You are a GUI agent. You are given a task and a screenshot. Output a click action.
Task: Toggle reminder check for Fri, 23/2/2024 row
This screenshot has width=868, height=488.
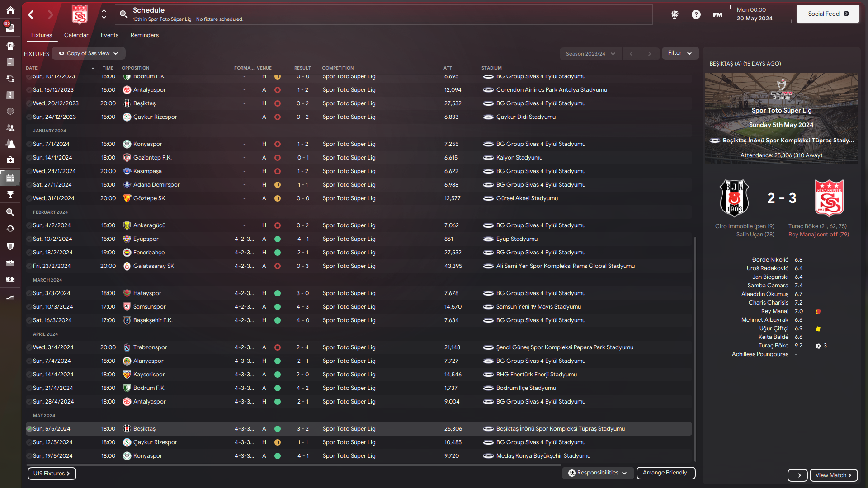coord(29,266)
